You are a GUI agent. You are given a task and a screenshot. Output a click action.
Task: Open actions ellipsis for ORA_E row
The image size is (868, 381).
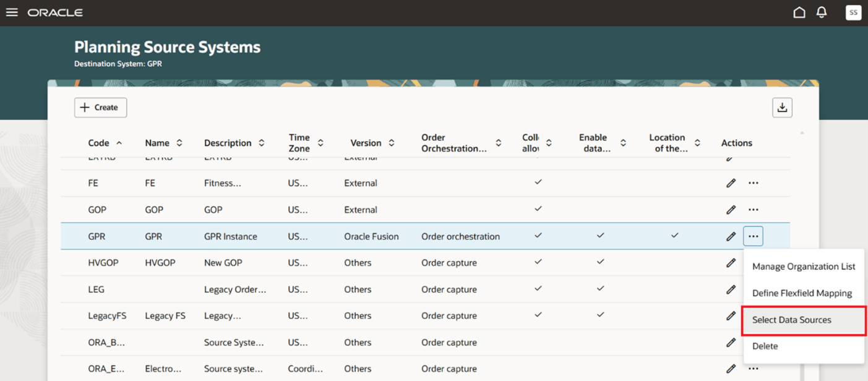click(x=753, y=368)
